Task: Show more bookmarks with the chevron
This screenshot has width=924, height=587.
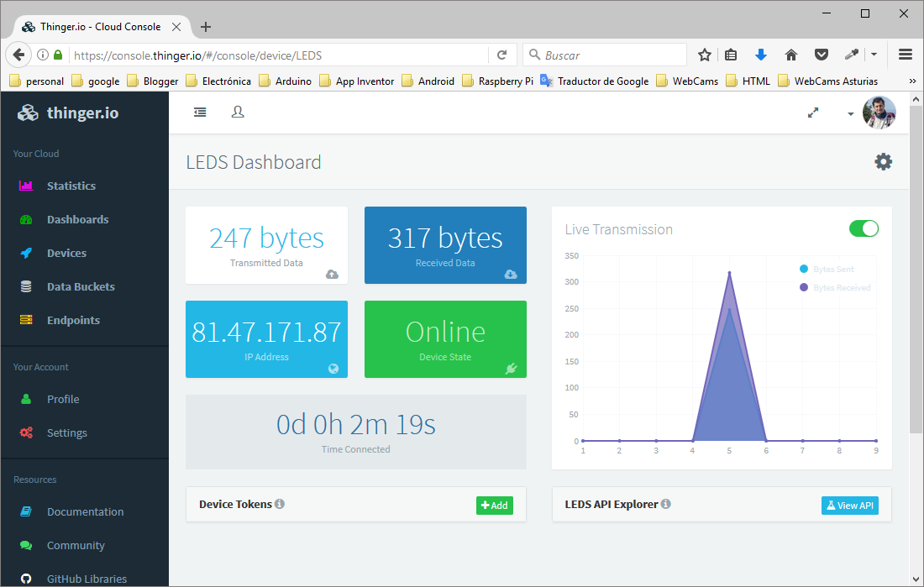Action: pos(912,81)
